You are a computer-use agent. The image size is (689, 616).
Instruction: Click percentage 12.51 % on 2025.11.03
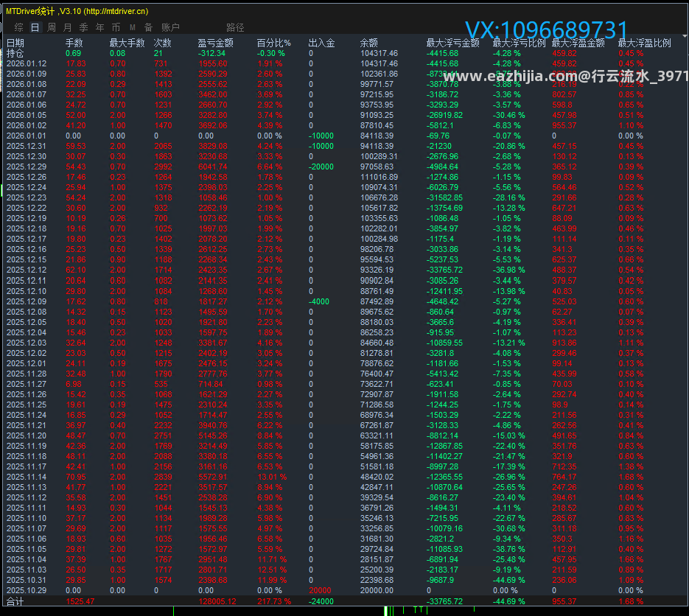[x=272, y=570]
